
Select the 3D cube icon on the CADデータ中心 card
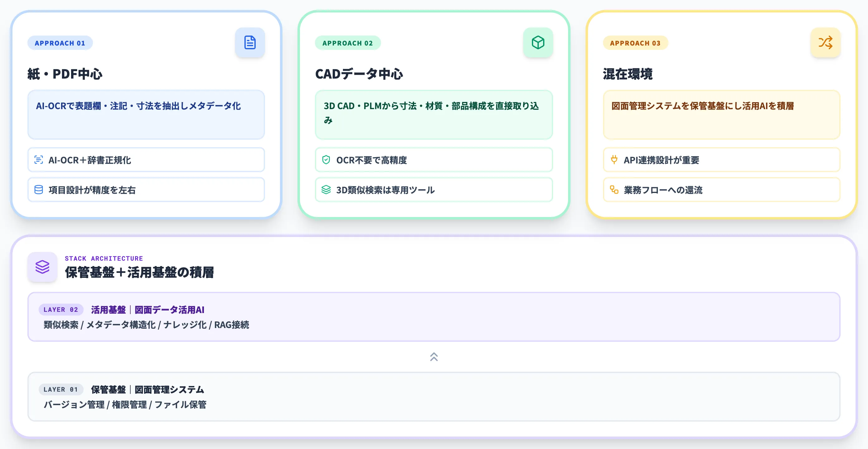[538, 42]
